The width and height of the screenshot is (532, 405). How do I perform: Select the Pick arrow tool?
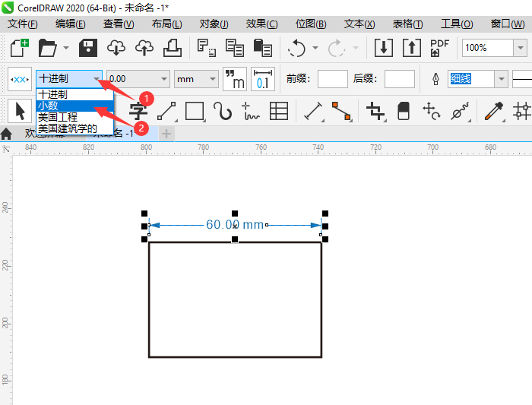pyautogui.click(x=20, y=111)
